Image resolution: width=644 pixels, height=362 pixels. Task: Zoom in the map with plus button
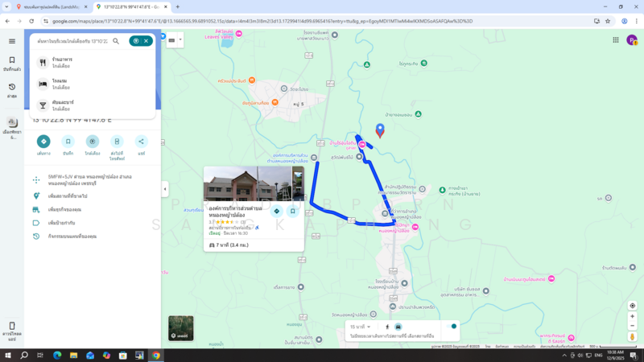click(633, 317)
